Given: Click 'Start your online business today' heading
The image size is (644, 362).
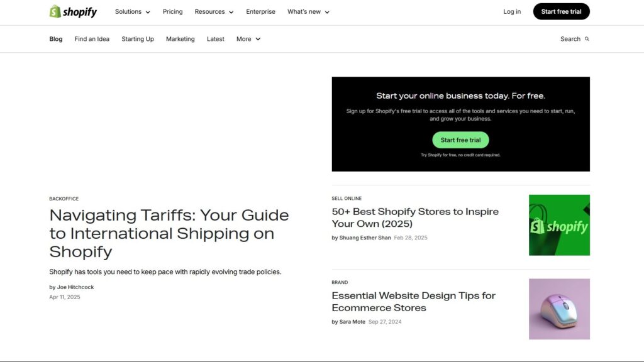Looking at the screenshot, I should (x=460, y=96).
